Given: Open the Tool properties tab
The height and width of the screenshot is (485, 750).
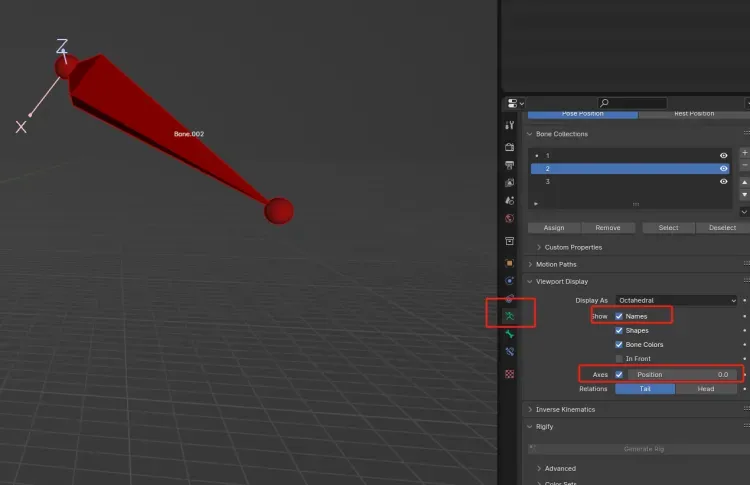Looking at the screenshot, I should coord(509,125).
